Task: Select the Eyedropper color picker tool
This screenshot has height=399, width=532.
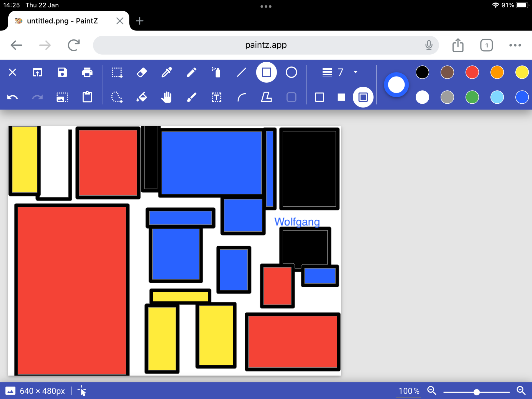Action: point(167,73)
